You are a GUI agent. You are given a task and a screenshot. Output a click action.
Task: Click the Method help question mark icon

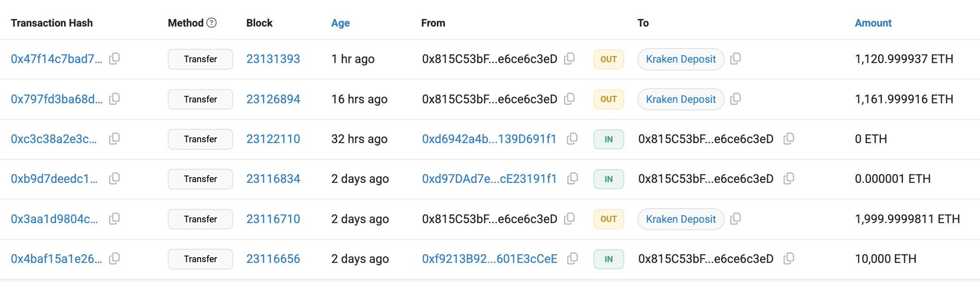(x=212, y=23)
